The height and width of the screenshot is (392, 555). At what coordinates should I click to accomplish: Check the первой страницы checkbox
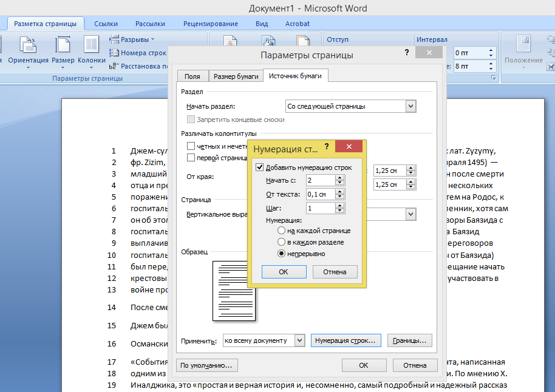point(191,157)
